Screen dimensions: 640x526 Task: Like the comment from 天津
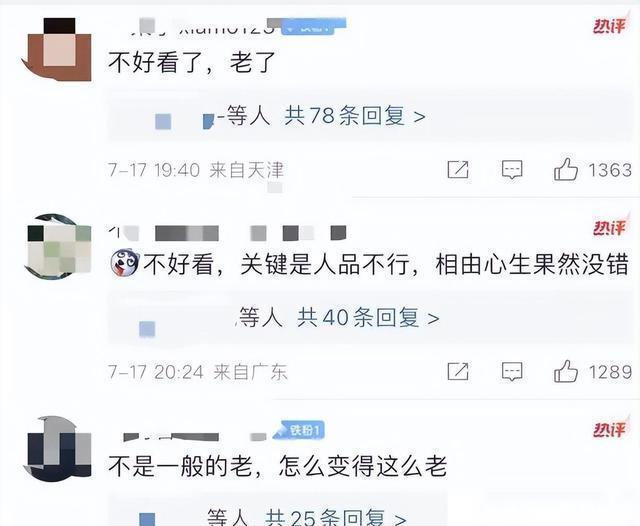point(566,169)
